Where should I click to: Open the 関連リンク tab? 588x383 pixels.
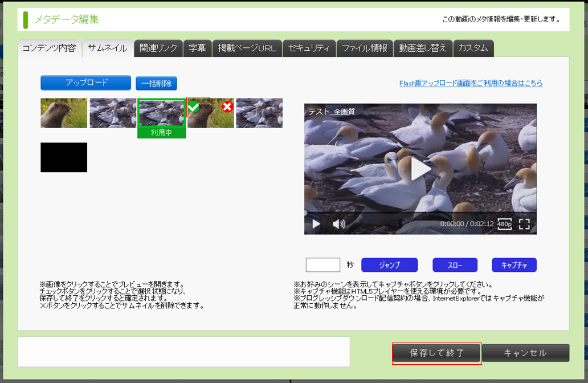[x=158, y=48]
